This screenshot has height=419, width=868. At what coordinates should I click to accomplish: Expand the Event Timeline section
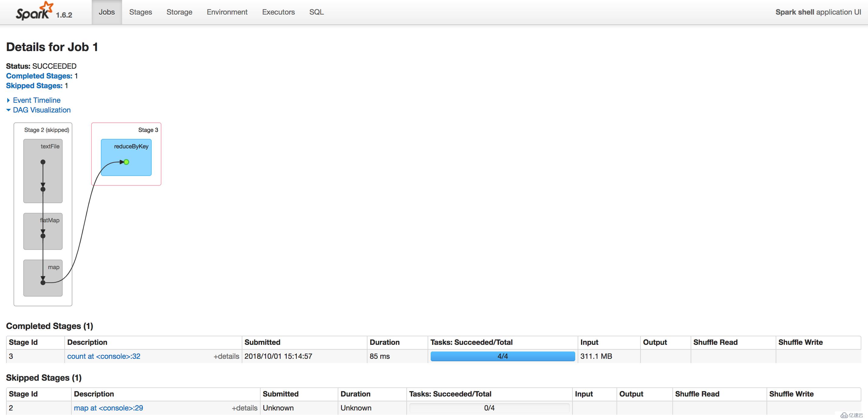(x=37, y=100)
